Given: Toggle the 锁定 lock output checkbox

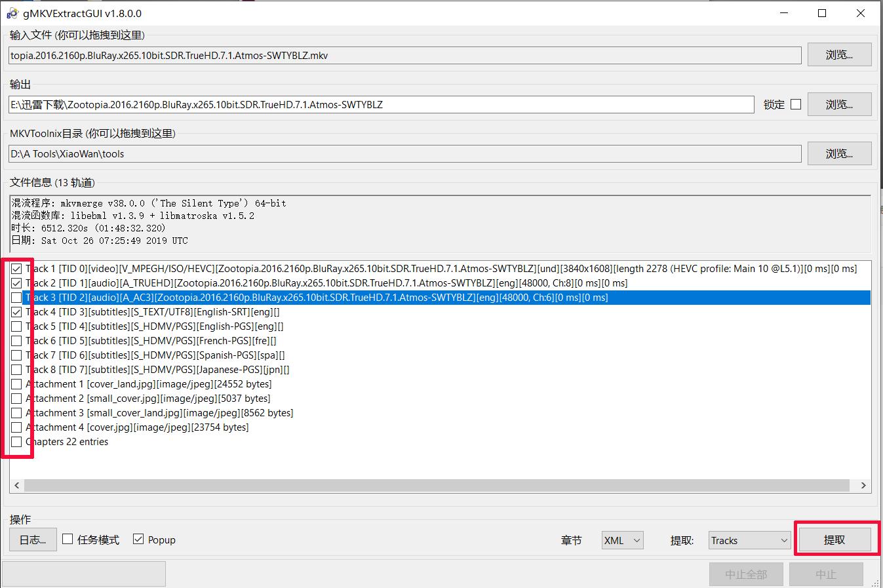Looking at the screenshot, I should click(796, 104).
